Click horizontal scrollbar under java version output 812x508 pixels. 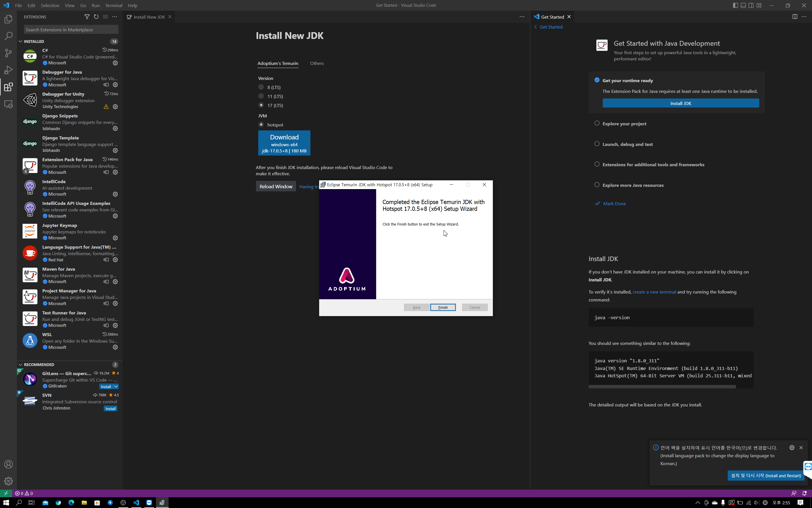(x=662, y=387)
